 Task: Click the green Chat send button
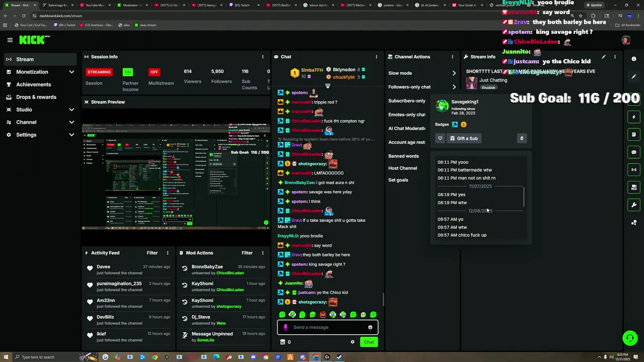click(369, 342)
